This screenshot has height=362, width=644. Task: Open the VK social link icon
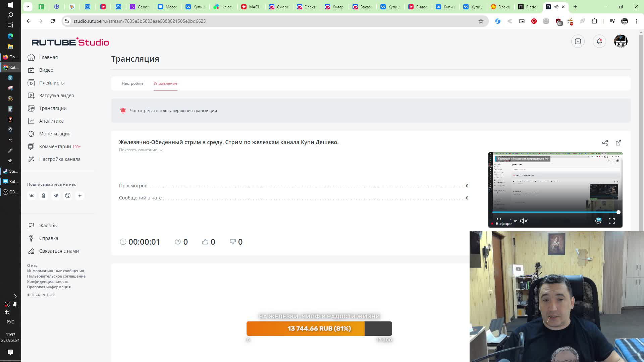point(32,196)
